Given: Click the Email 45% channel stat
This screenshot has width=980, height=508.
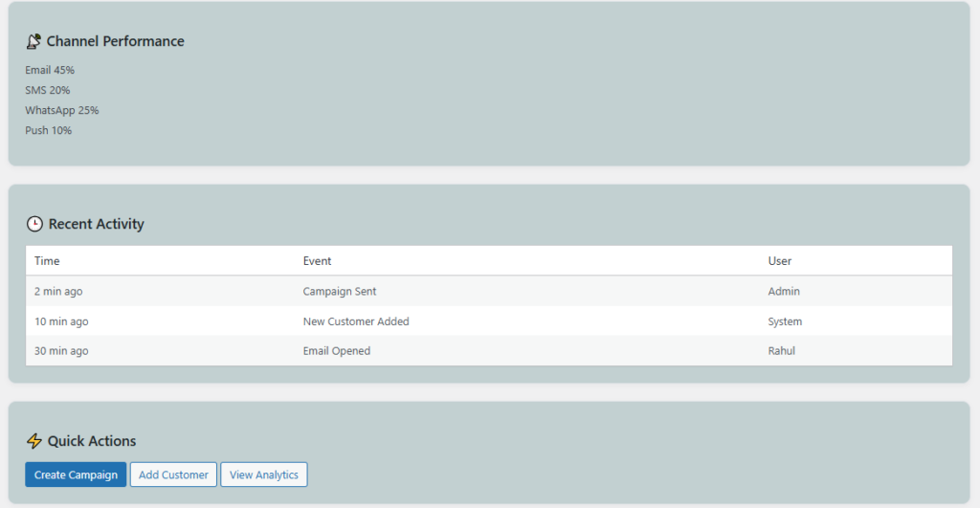Looking at the screenshot, I should click(50, 70).
